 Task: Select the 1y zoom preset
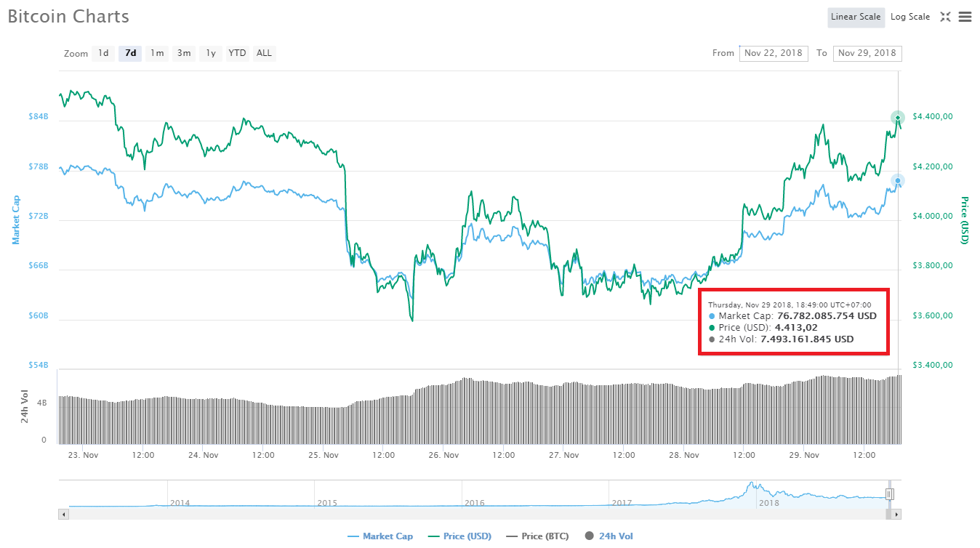coord(210,53)
